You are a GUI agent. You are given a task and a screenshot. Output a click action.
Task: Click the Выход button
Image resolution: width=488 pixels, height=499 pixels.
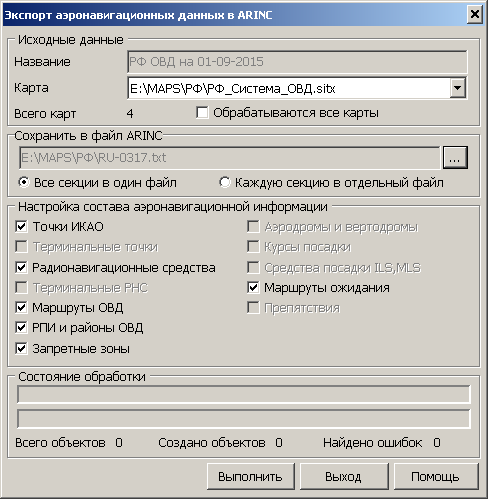tap(344, 476)
